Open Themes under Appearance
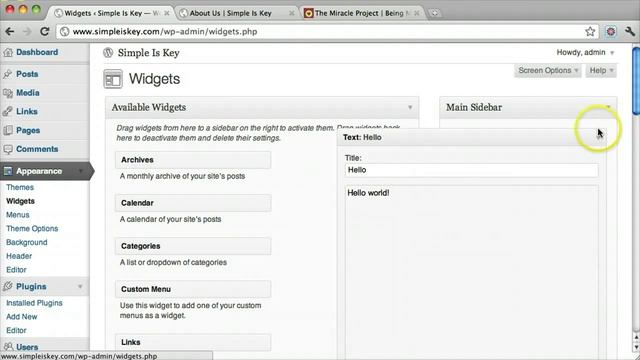Image resolution: width=640 pixels, height=360 pixels. coord(20,187)
